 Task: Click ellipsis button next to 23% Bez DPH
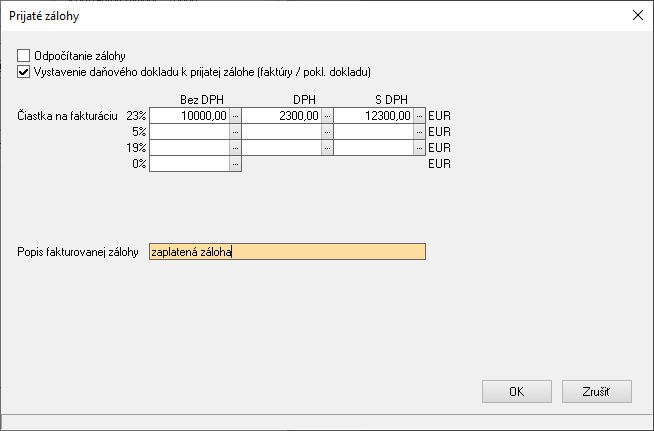tap(236, 116)
